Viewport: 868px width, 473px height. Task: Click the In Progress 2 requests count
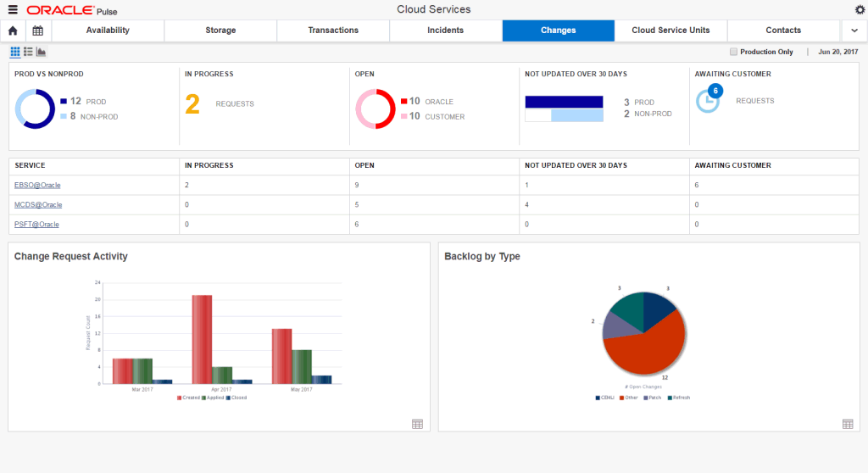coord(192,104)
